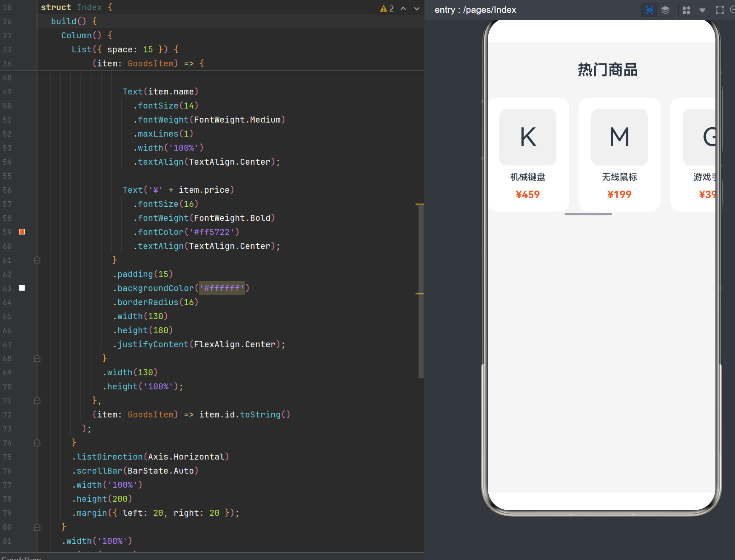Click the sticky List({ space: 15 }) line
Viewport: 735px width, 560px height.
coord(125,49)
